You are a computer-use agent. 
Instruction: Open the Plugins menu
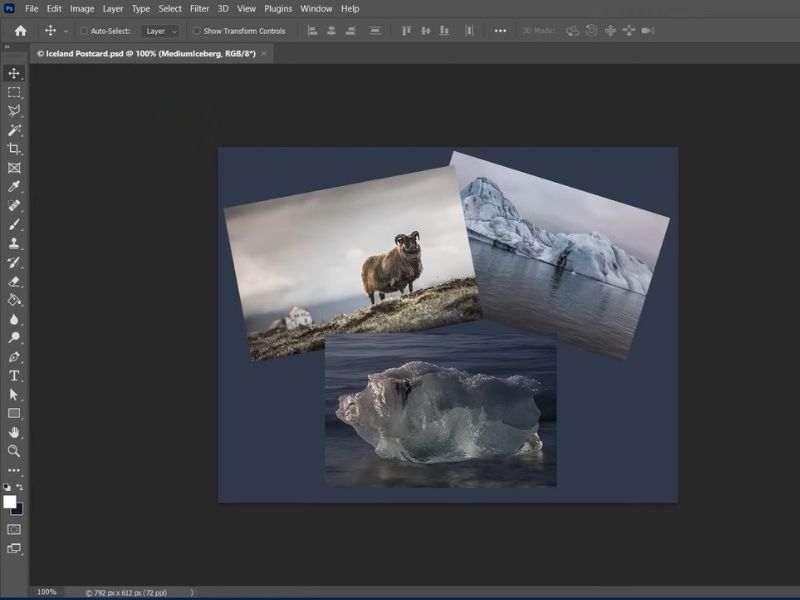[x=278, y=9]
